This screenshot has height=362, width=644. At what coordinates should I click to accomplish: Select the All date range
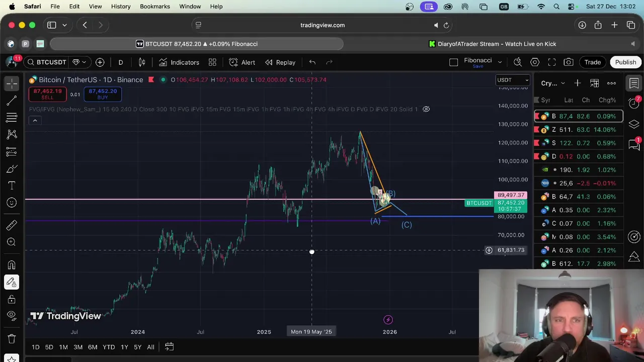(x=150, y=347)
